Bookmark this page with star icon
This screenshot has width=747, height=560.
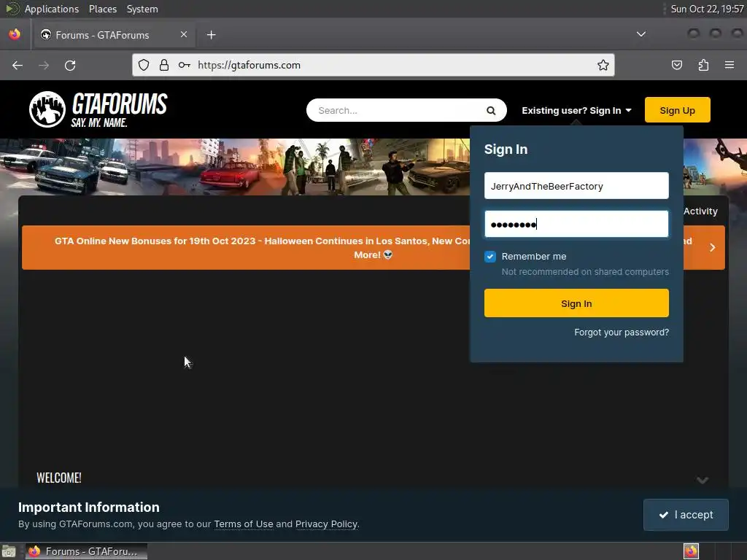(x=603, y=65)
